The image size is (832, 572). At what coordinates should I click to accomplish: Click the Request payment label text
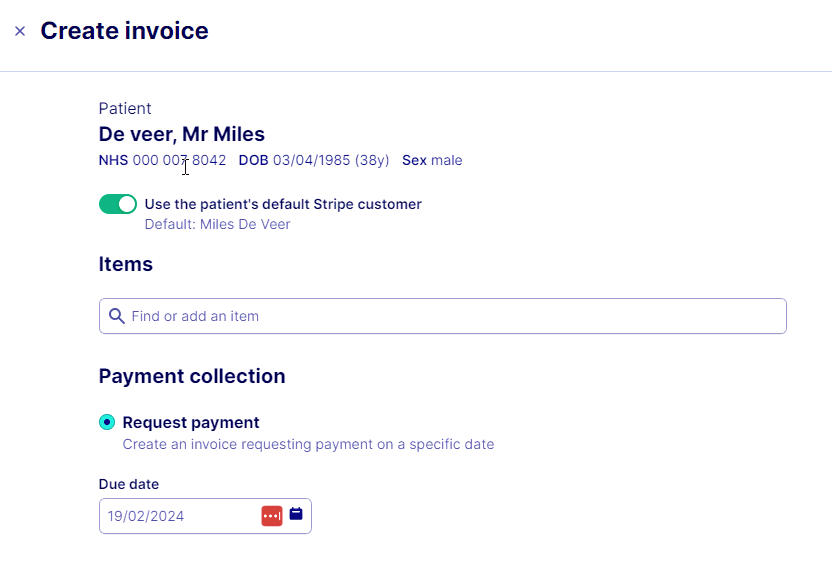(x=191, y=422)
